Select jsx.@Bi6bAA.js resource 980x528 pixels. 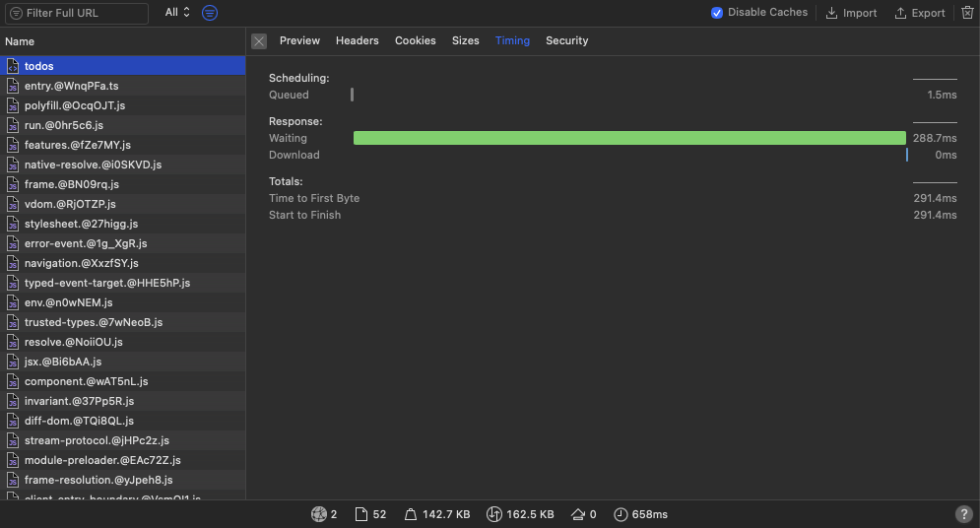122,362
